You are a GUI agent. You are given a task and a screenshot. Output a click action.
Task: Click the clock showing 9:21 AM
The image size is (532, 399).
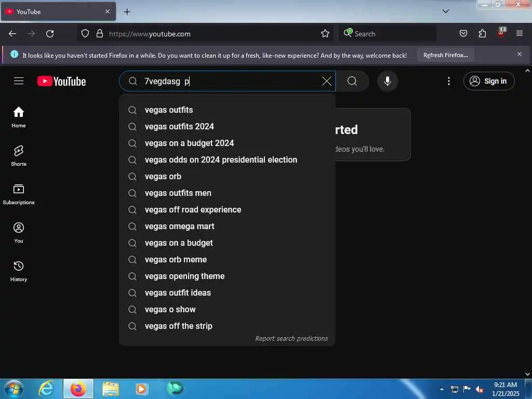(x=505, y=389)
